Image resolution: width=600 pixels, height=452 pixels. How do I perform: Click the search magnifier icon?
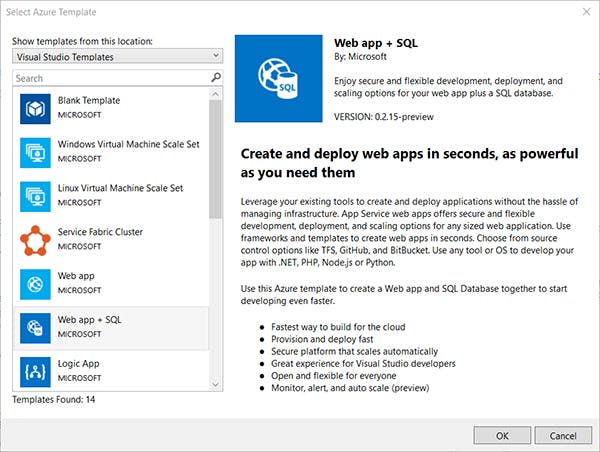tap(215, 77)
